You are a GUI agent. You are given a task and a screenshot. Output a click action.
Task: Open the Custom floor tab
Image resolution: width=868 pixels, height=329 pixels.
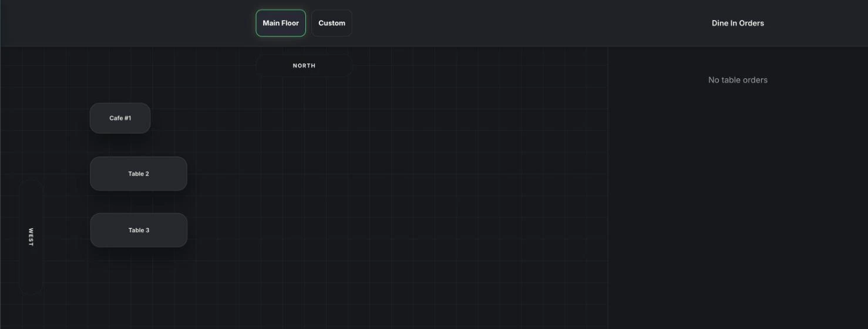pyautogui.click(x=332, y=23)
